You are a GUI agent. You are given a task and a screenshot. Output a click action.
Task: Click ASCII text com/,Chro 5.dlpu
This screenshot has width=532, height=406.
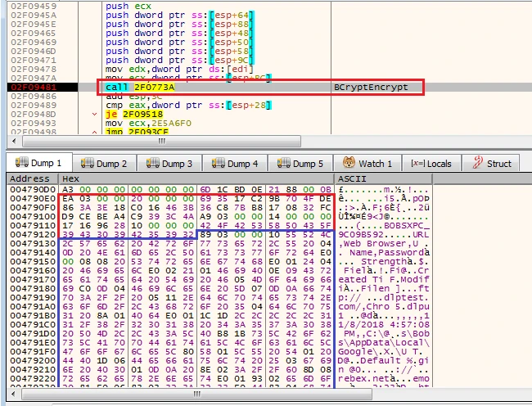coord(384,306)
